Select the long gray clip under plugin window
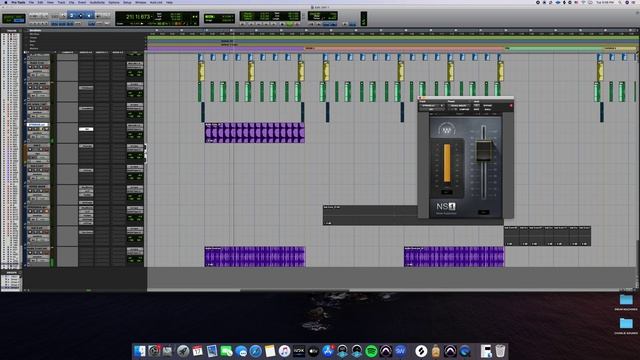 tap(413, 216)
